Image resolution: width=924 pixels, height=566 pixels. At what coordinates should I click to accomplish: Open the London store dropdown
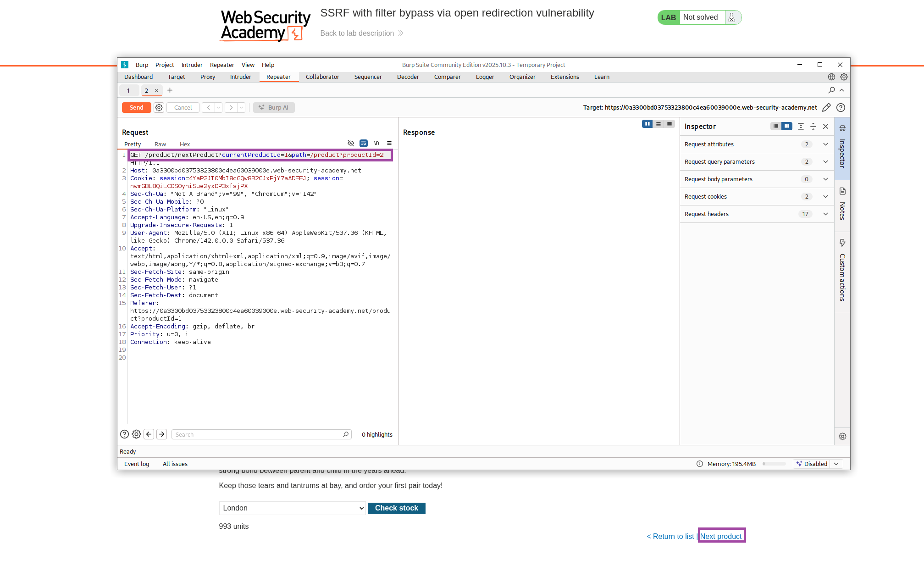pyautogui.click(x=292, y=508)
